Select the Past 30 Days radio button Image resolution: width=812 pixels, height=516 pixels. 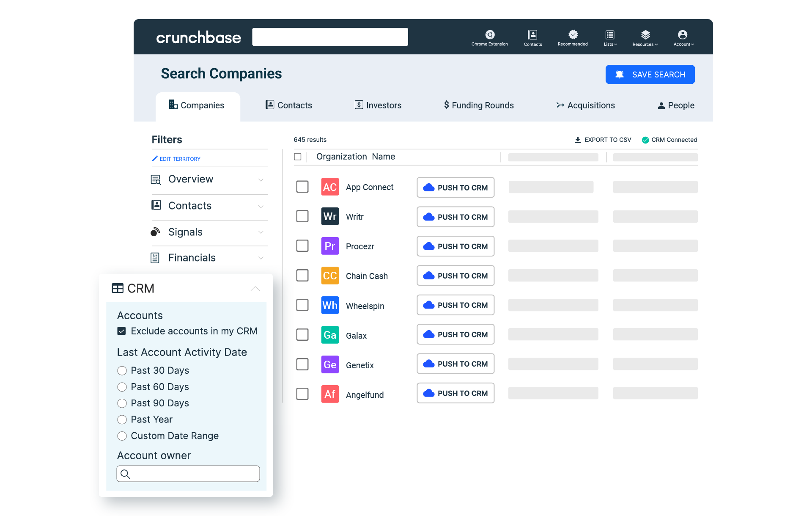point(122,371)
